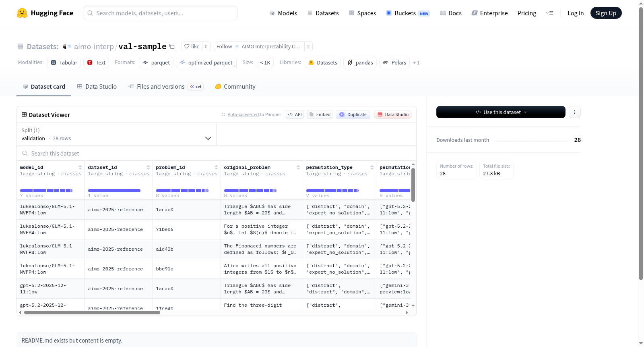This screenshot has height=347, width=644.
Task: Click the Tabular modality tag
Action: (x=64, y=62)
